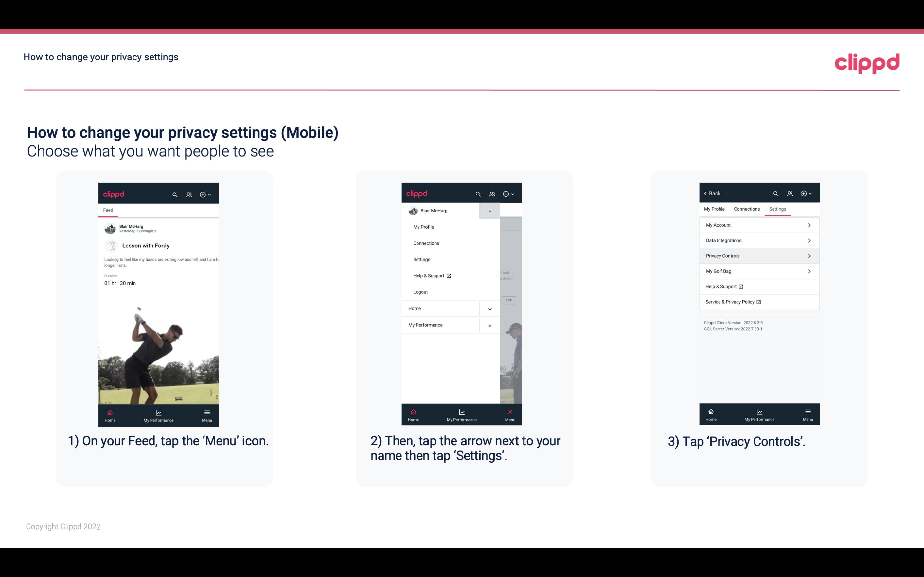924x577 pixels.
Task: Tap the Settings gear icon in the app bar
Action: [204, 194]
